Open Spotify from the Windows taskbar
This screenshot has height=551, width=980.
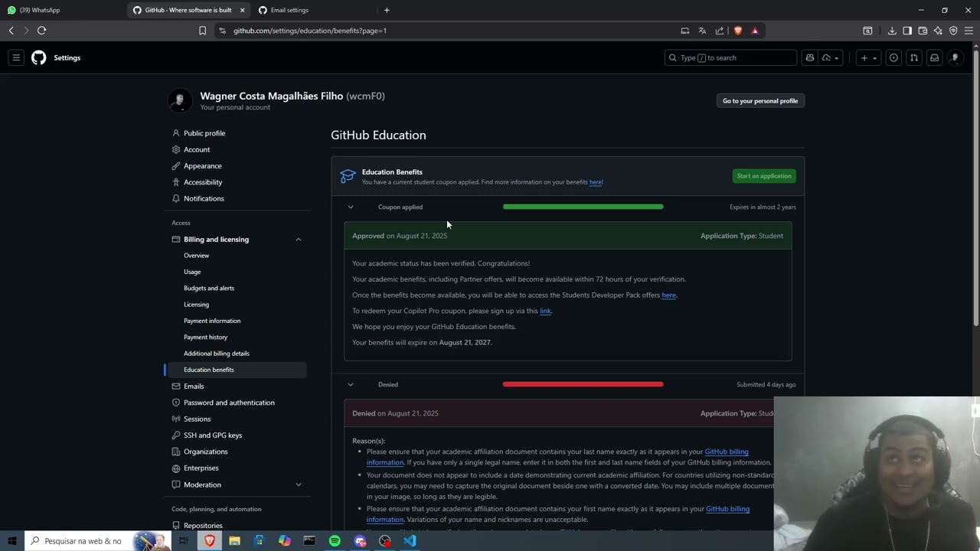pyautogui.click(x=335, y=541)
